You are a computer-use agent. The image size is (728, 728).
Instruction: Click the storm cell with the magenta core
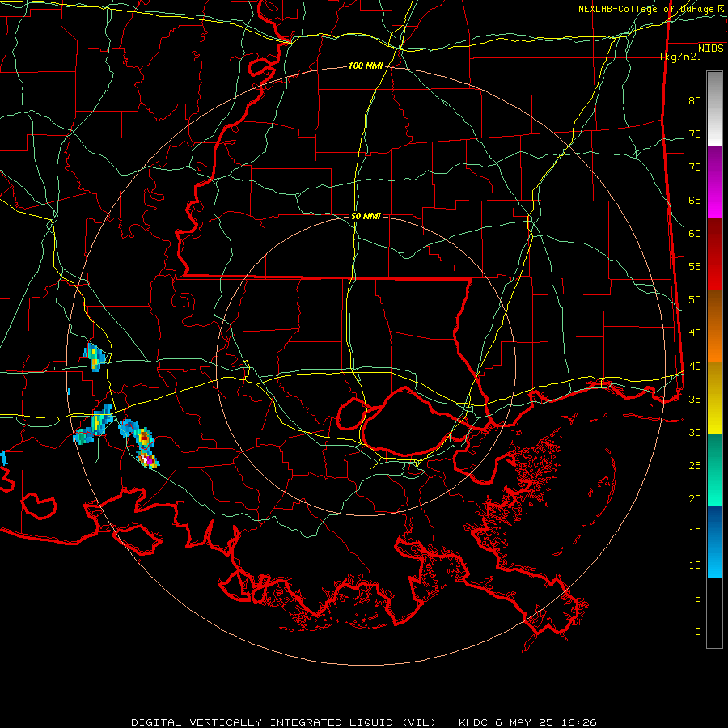tap(148, 459)
